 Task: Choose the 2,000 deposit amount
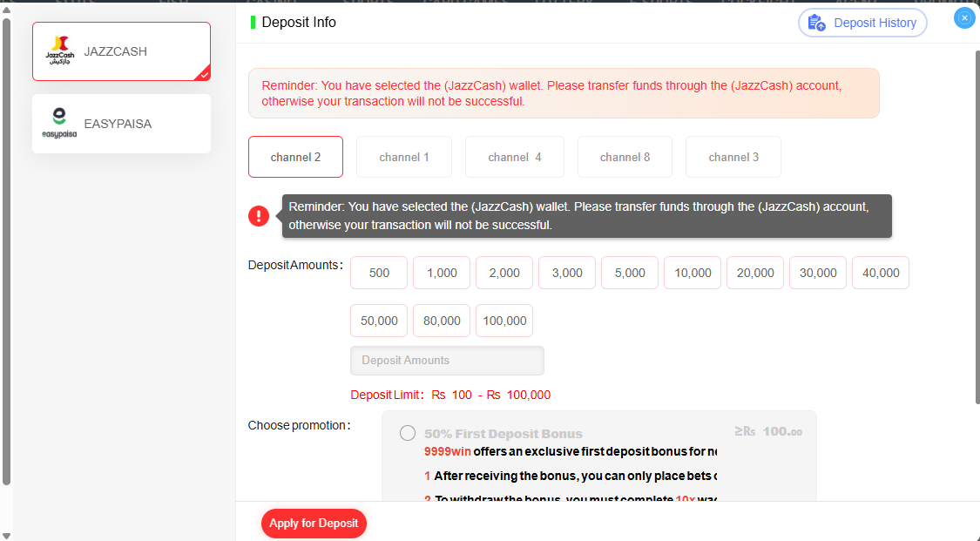pos(504,273)
